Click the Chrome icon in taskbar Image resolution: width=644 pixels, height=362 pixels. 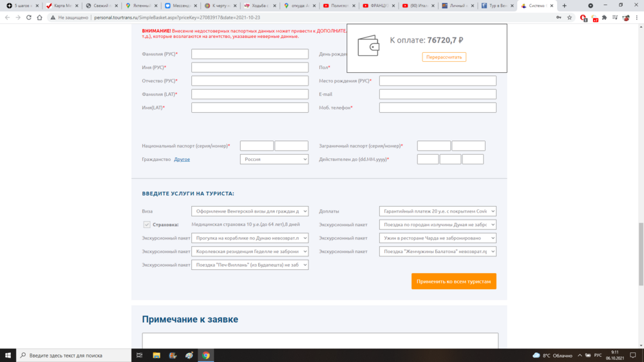(x=205, y=355)
